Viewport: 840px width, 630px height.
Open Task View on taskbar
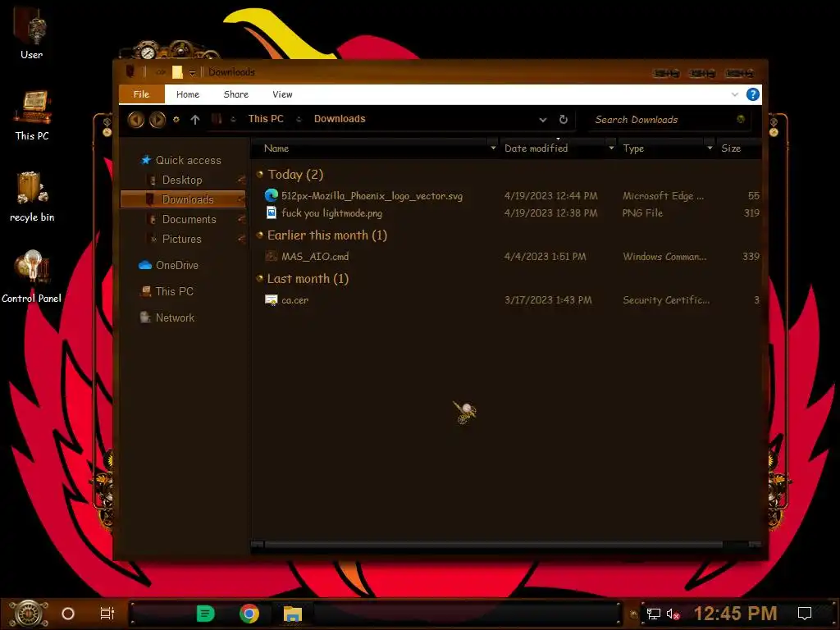click(107, 614)
